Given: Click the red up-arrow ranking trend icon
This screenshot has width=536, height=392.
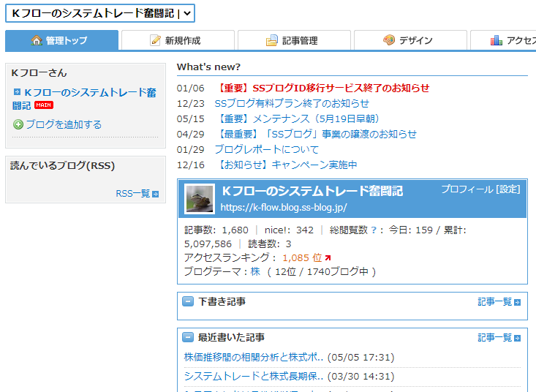Looking at the screenshot, I should [328, 257].
